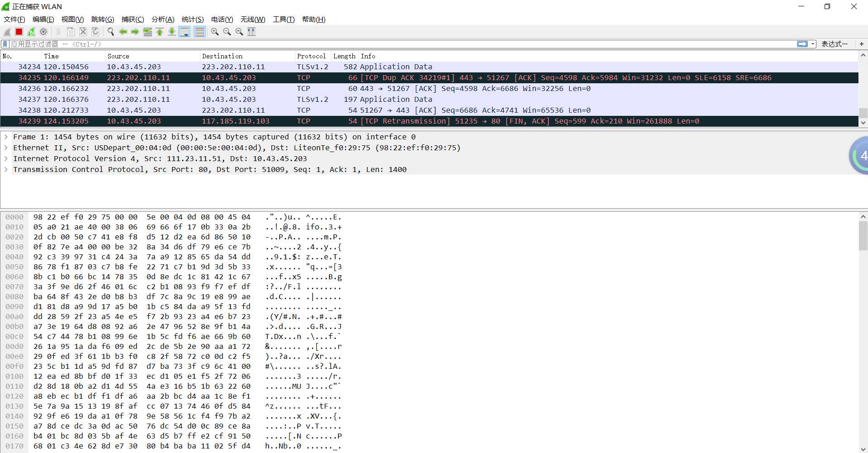
Task: Reload this capture file
Action: (95, 32)
